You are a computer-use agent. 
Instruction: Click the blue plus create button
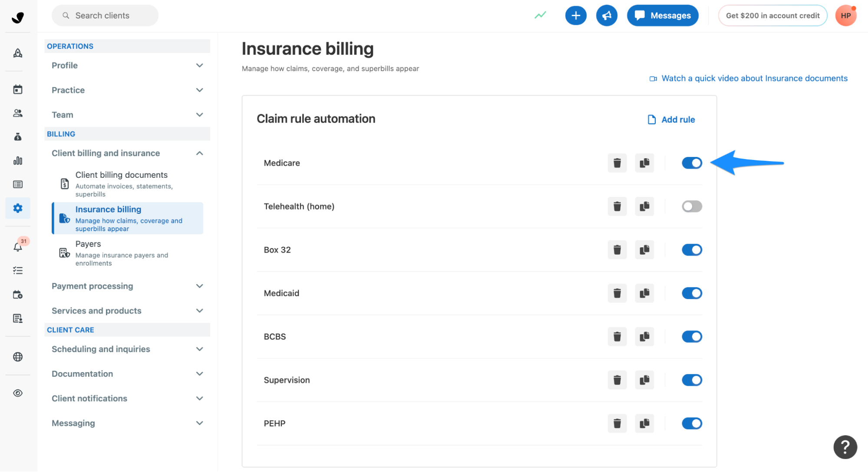point(576,16)
